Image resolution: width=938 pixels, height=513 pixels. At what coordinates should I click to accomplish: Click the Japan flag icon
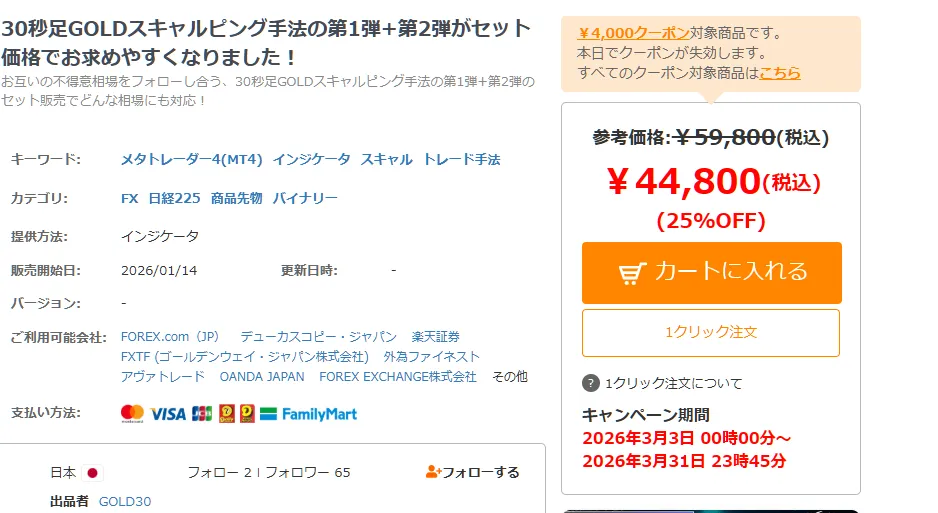coord(93,472)
